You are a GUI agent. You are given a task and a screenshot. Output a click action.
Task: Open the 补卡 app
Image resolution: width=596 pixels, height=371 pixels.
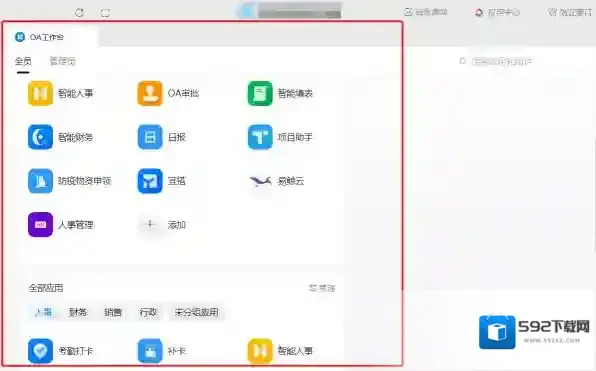(x=162, y=350)
